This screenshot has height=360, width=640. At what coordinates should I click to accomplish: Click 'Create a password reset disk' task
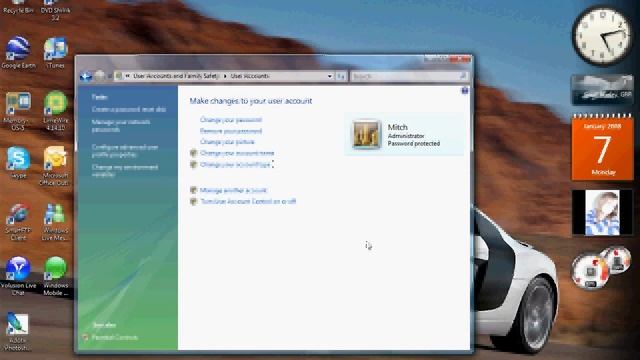point(129,109)
